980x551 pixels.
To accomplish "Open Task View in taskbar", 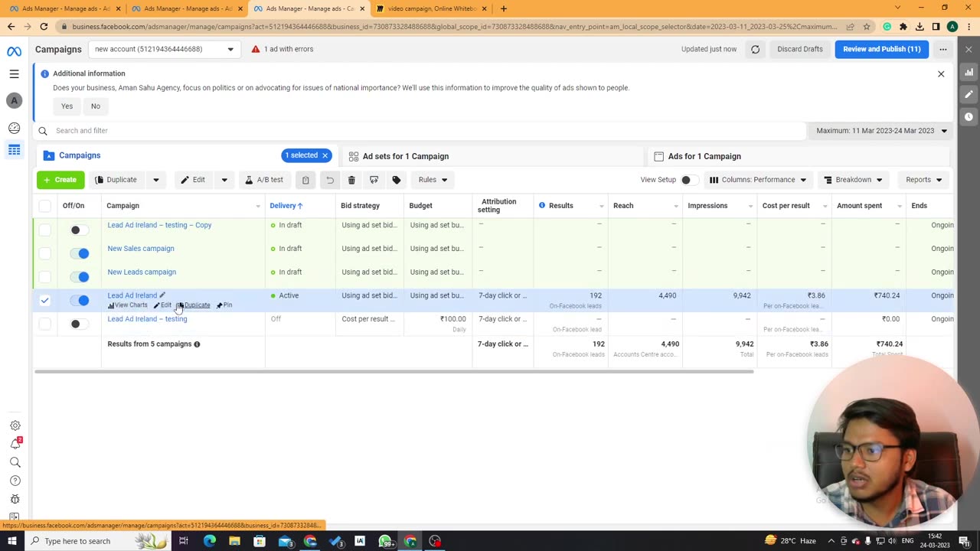I will 184,541.
